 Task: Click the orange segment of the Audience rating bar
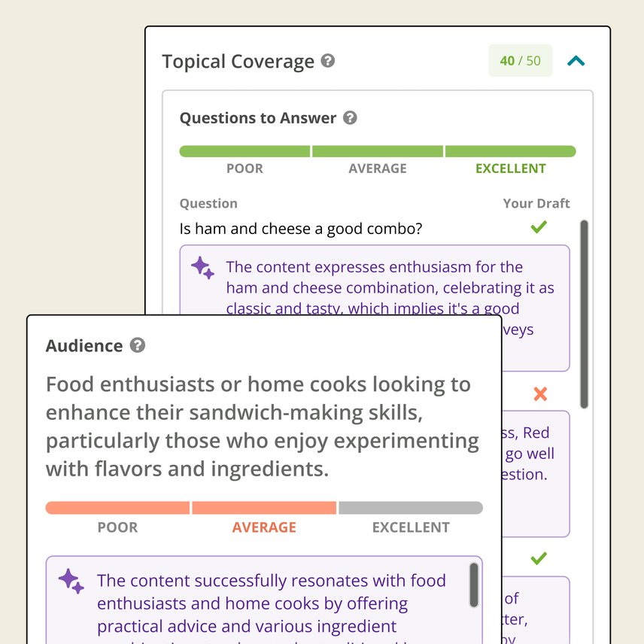coord(263,507)
